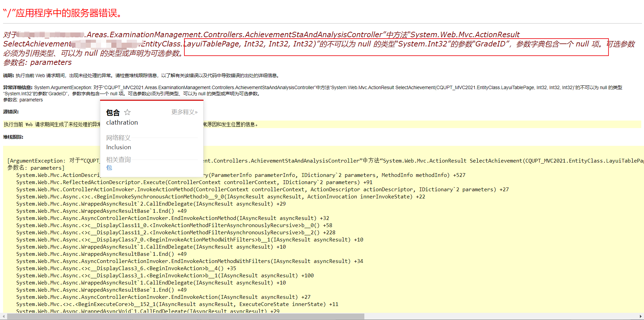Click the right arrow of bottom scrollbar
This screenshot has width=644, height=320.
tap(641, 316)
